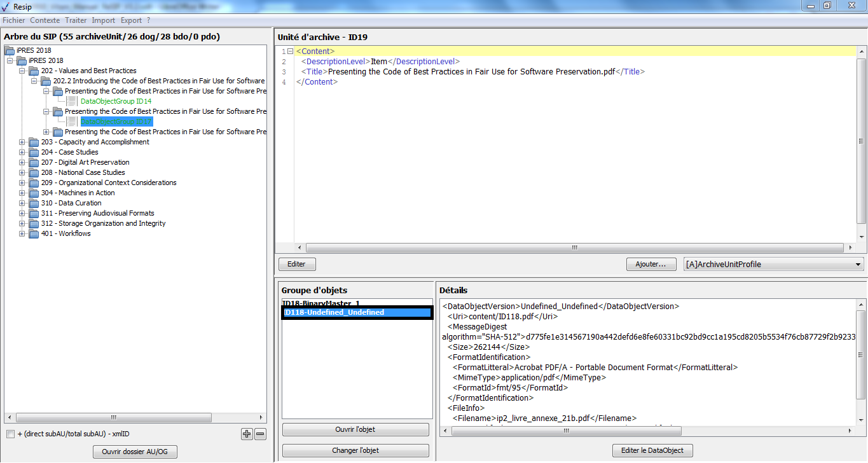This screenshot has width=868, height=463.
Task: Click the plus icon to expand tree
Action: click(x=247, y=434)
